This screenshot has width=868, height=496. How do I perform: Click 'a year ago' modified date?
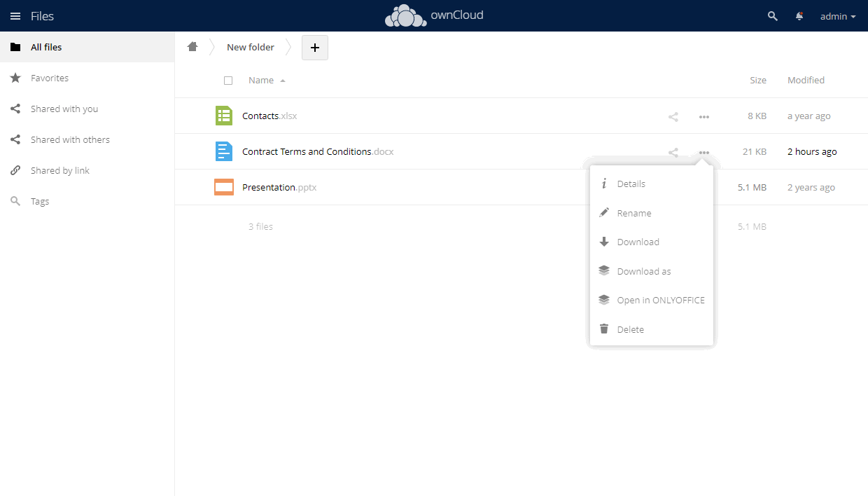[808, 116]
